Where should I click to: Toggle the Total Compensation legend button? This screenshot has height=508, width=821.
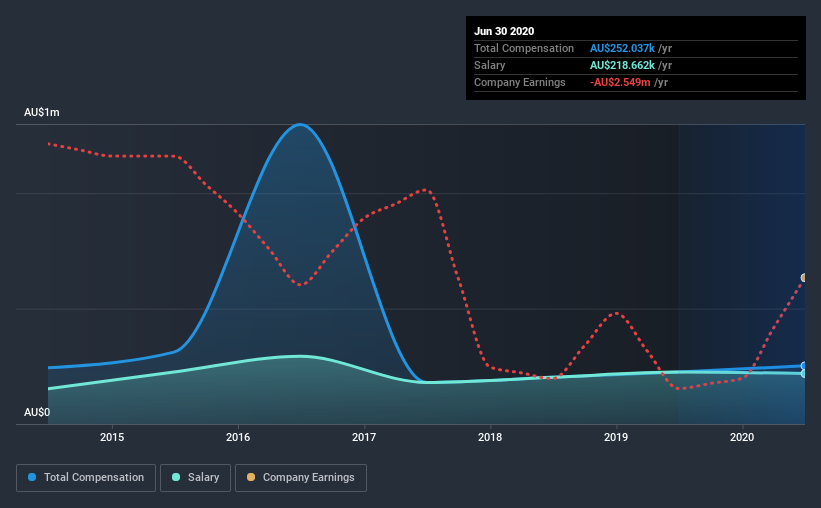(x=86, y=478)
